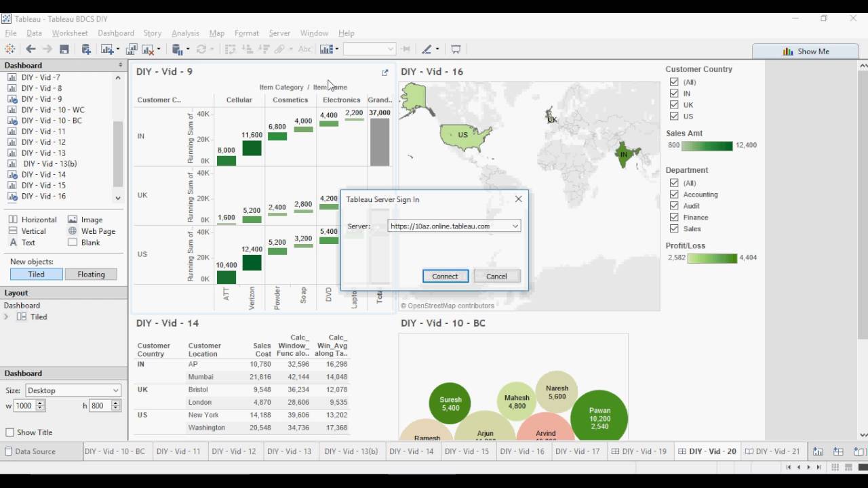Toggle the (All) Department checkbox
Image resolution: width=868 pixels, height=488 pixels.
pos(674,183)
